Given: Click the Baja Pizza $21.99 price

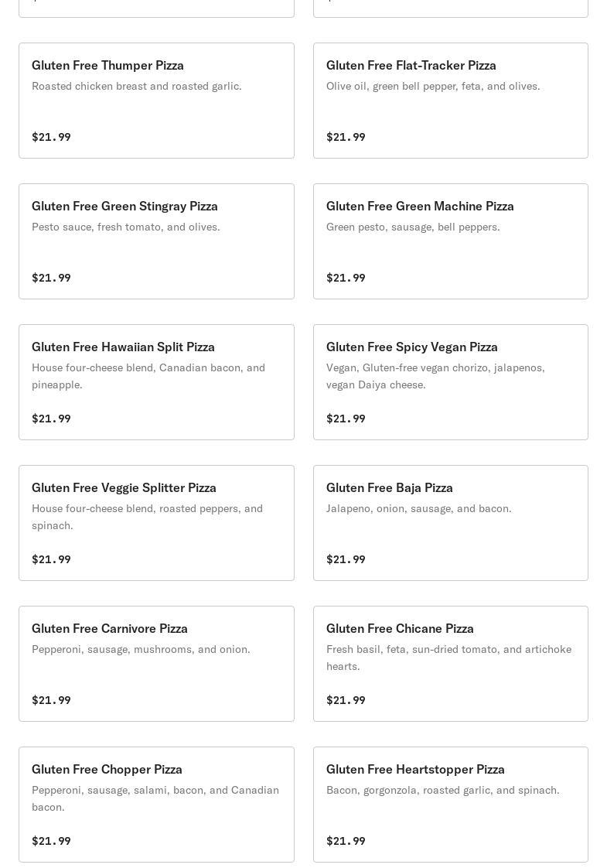Looking at the screenshot, I should pos(346,559).
